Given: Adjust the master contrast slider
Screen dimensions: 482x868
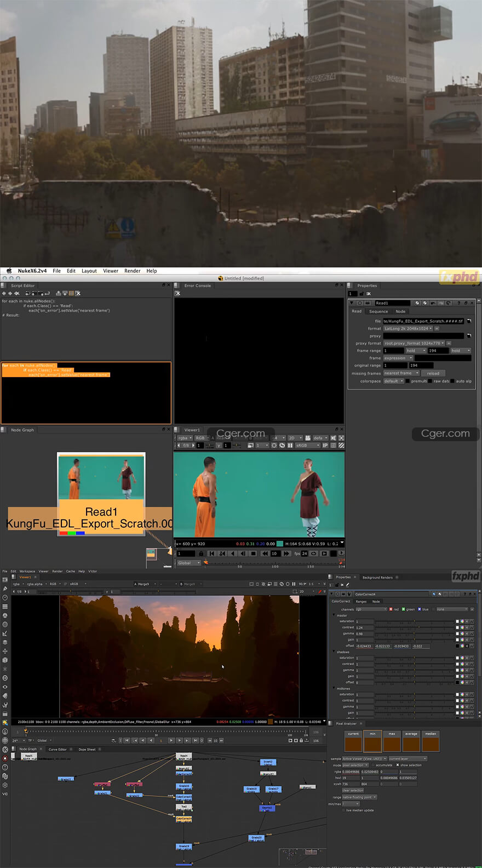Looking at the screenshot, I should (x=415, y=627).
